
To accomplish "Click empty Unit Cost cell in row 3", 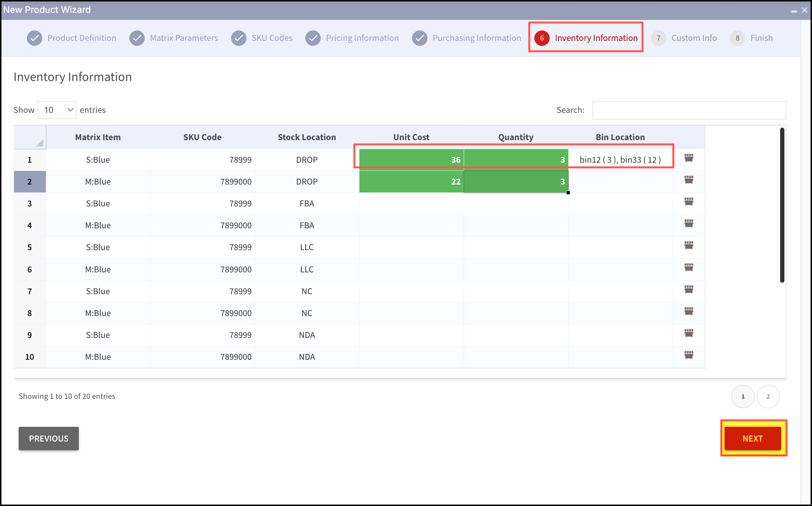I will [411, 204].
